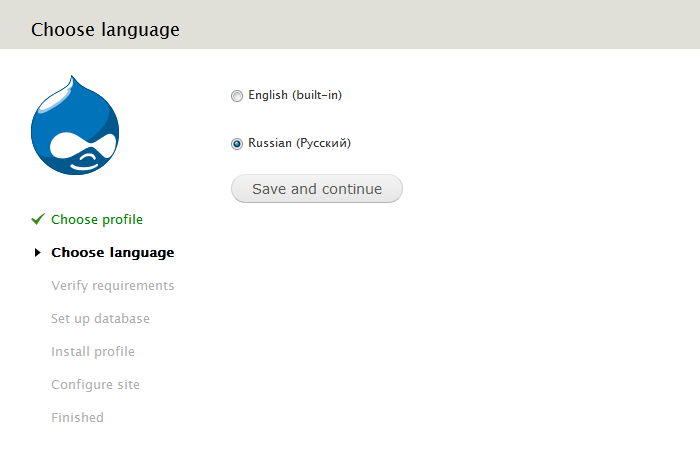Click the bold Choose language step in sidebar
Image resolution: width=700 pixels, height=452 pixels.
112,253
